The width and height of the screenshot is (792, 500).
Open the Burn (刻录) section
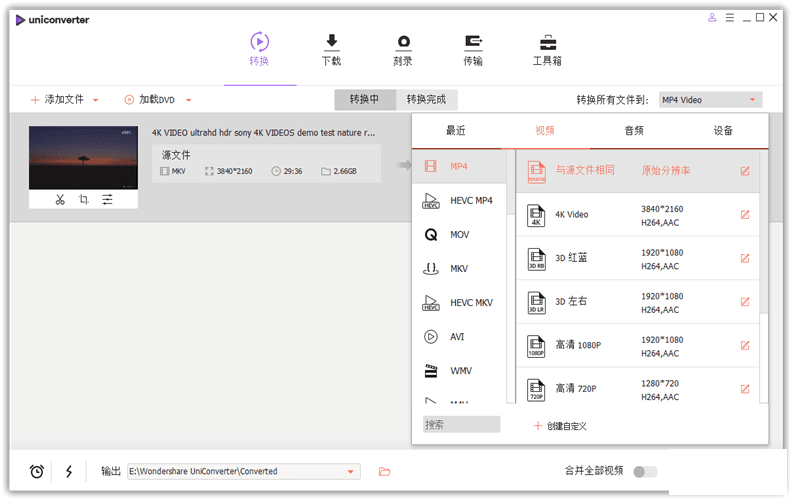pos(403,49)
